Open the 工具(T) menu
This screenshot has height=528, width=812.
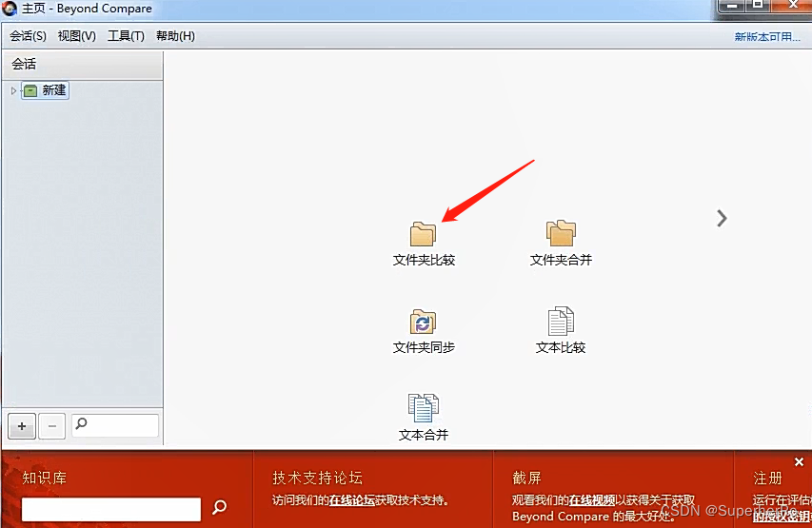click(x=126, y=36)
